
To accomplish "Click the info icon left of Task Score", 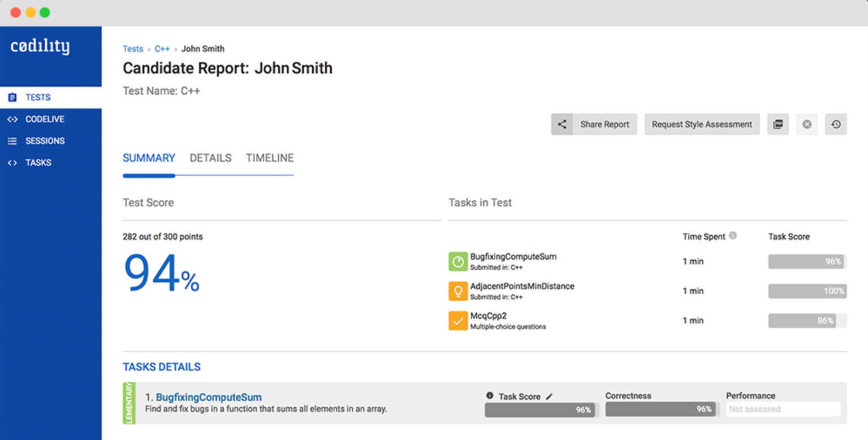I will [490, 396].
